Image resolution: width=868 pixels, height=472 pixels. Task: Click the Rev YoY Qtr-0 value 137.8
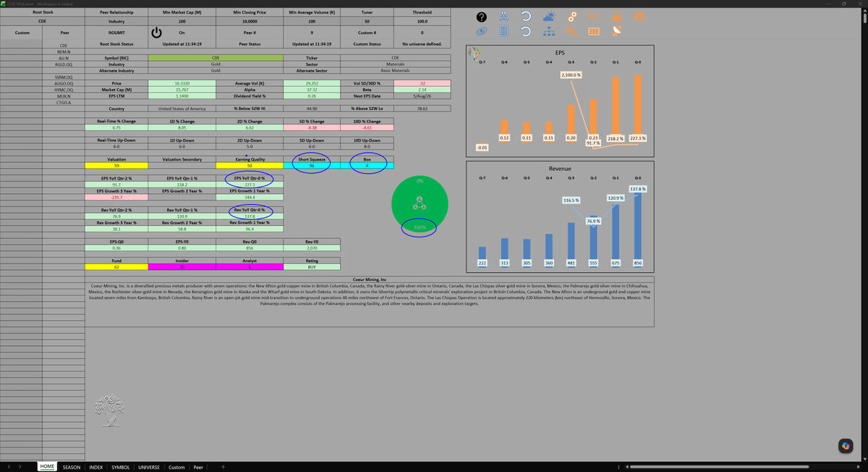coord(250,216)
